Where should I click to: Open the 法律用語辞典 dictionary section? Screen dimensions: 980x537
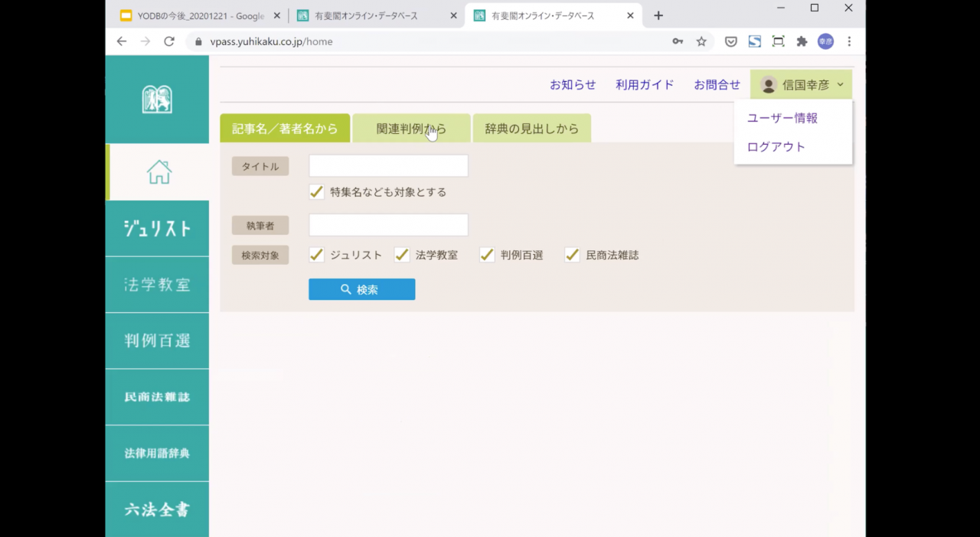[158, 453]
